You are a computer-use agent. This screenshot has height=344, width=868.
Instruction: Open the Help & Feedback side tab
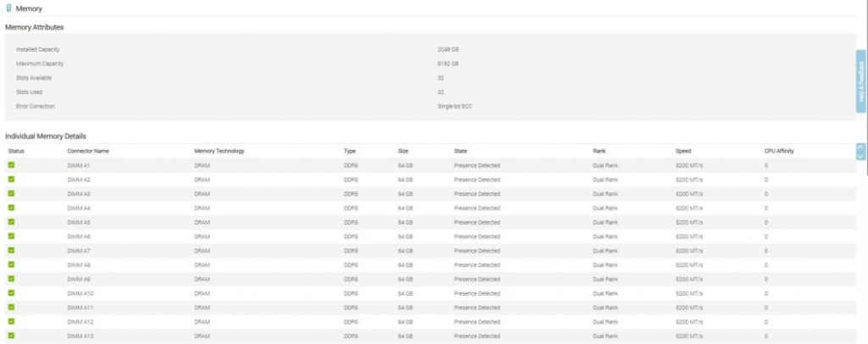861,81
